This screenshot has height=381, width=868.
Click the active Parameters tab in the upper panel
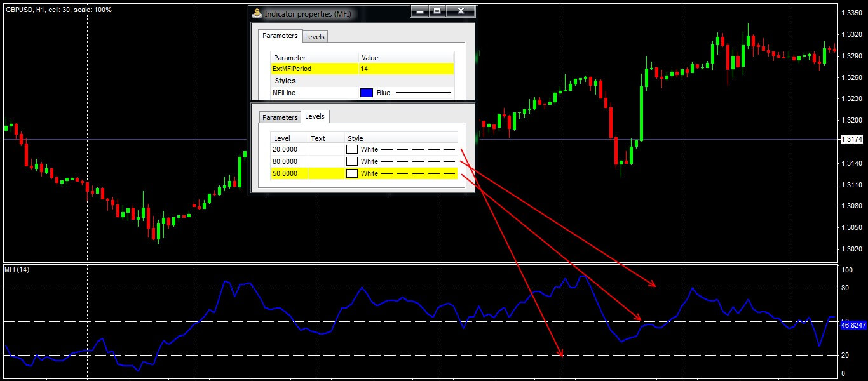(x=280, y=36)
